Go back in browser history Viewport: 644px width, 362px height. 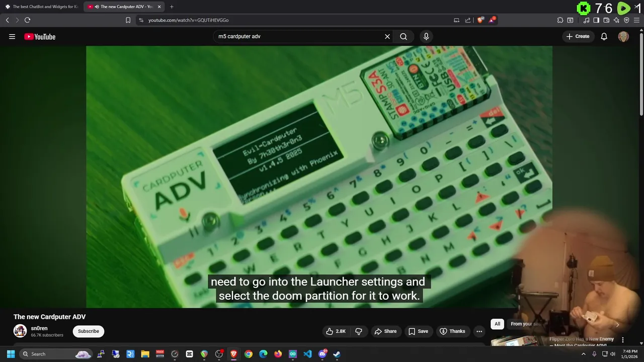7,20
